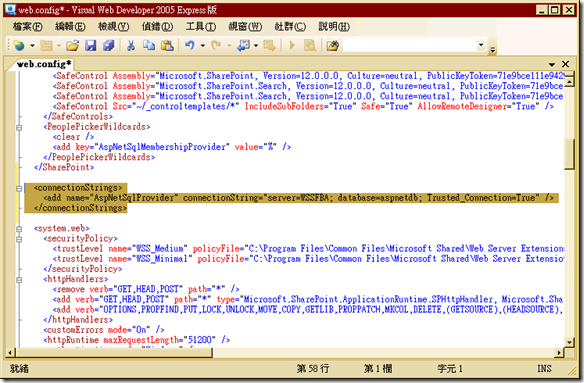Click the remove verb="GET,HEAD,POST" line

[x=146, y=289]
